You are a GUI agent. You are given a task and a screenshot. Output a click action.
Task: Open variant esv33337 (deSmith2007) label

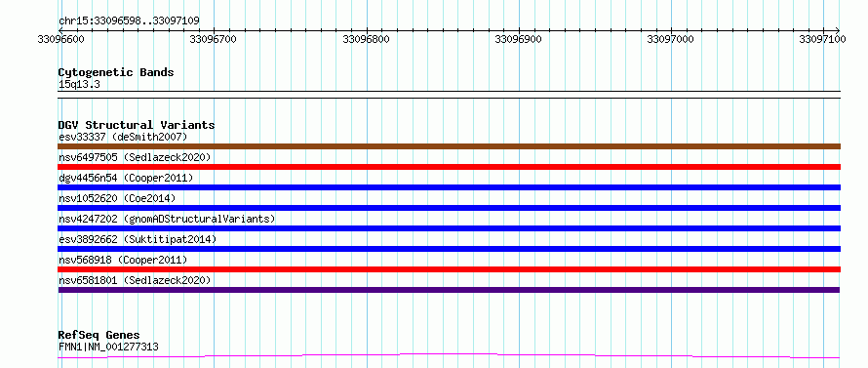point(123,137)
